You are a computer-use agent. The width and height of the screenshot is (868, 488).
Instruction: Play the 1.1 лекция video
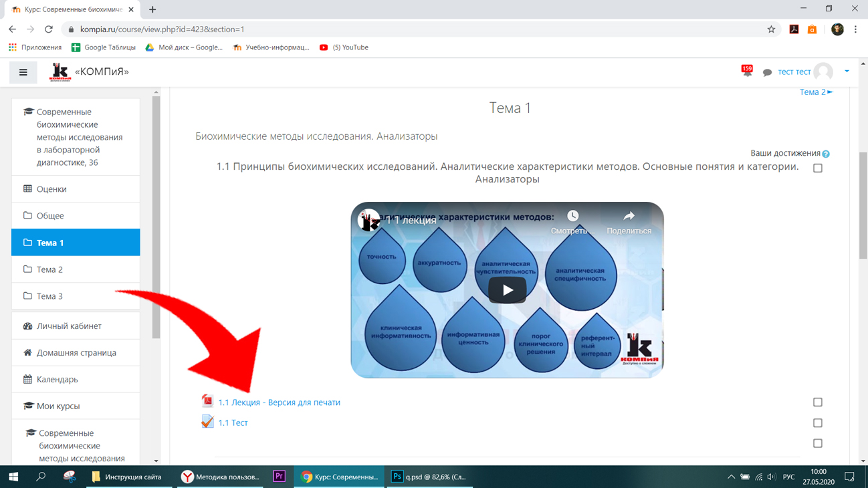[507, 290]
